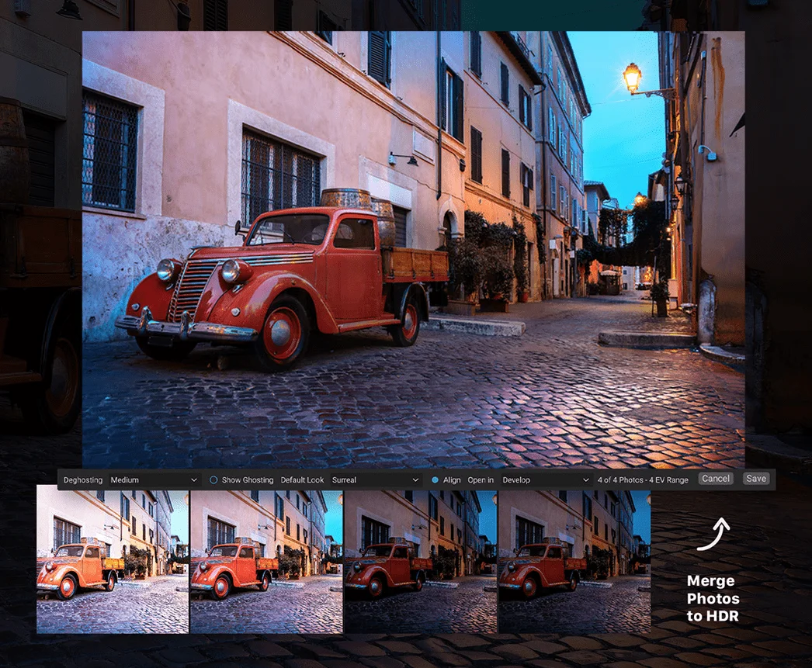Open the Deghosting Medium dropdown

(154, 480)
